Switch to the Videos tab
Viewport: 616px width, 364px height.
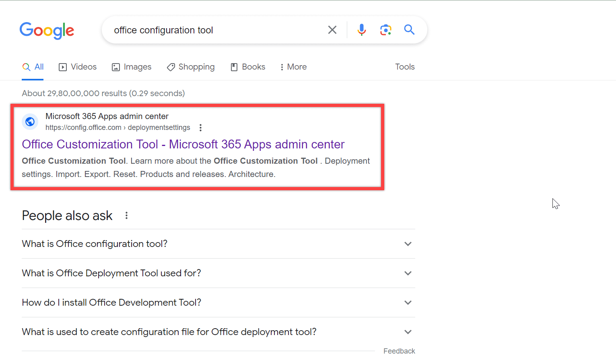(78, 67)
